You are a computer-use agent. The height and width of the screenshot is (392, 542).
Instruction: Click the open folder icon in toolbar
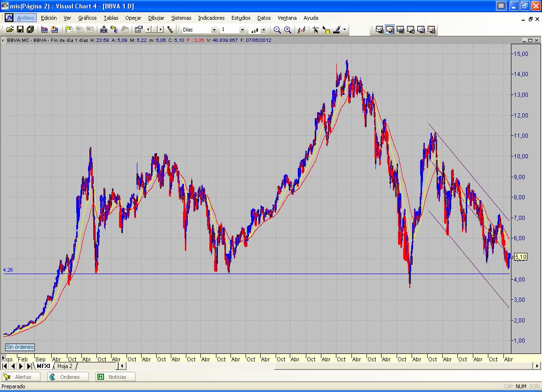10,30
